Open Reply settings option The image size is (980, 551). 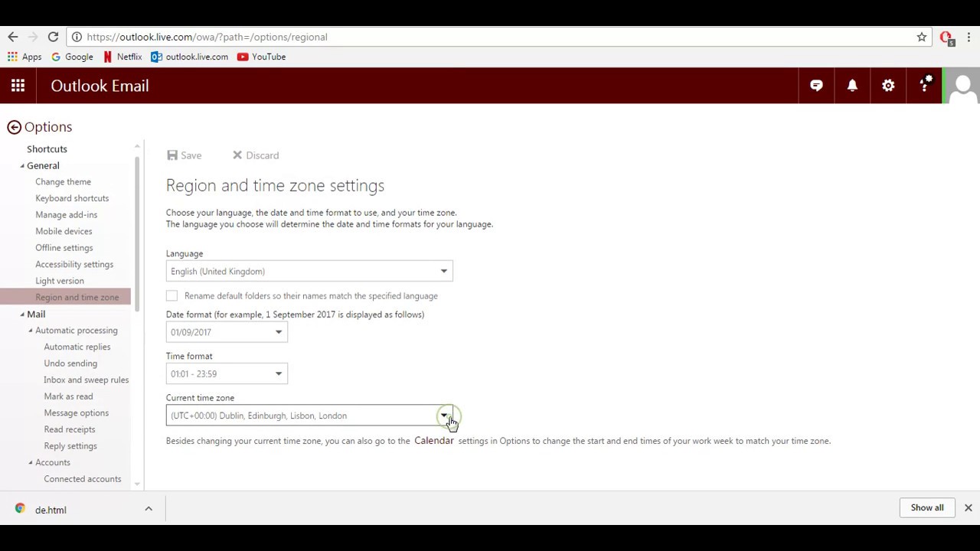70,446
